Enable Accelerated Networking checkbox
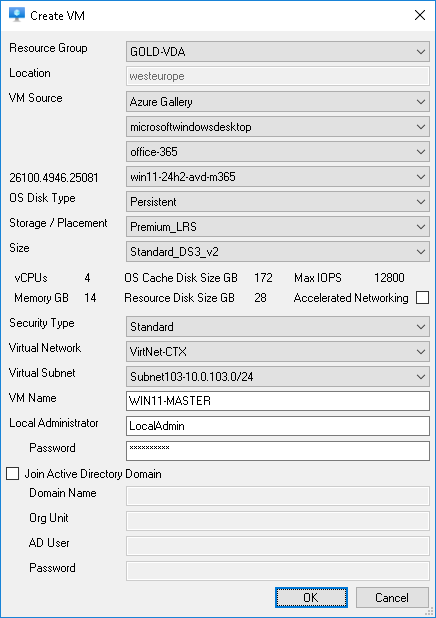This screenshot has width=436, height=618. 422,298
